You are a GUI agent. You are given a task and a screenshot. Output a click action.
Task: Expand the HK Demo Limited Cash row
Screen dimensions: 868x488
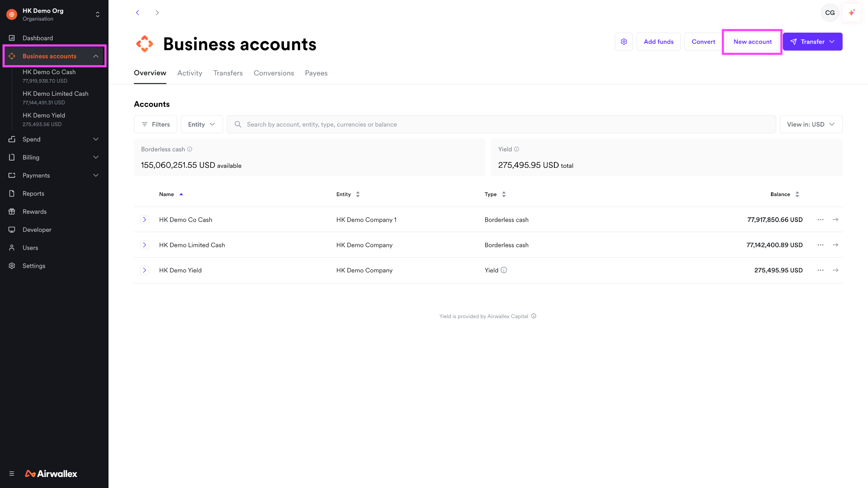pos(145,245)
